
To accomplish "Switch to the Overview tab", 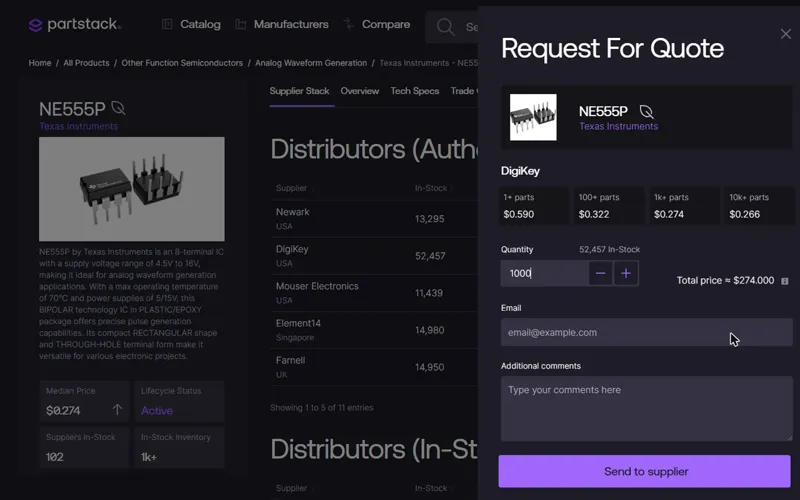I will click(360, 91).
